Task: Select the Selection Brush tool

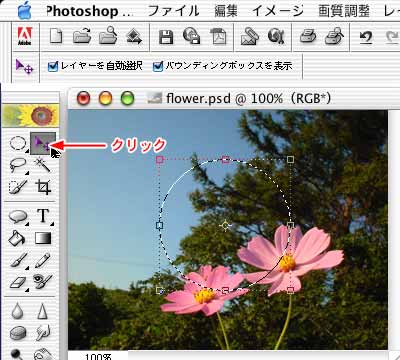Action: (17, 187)
